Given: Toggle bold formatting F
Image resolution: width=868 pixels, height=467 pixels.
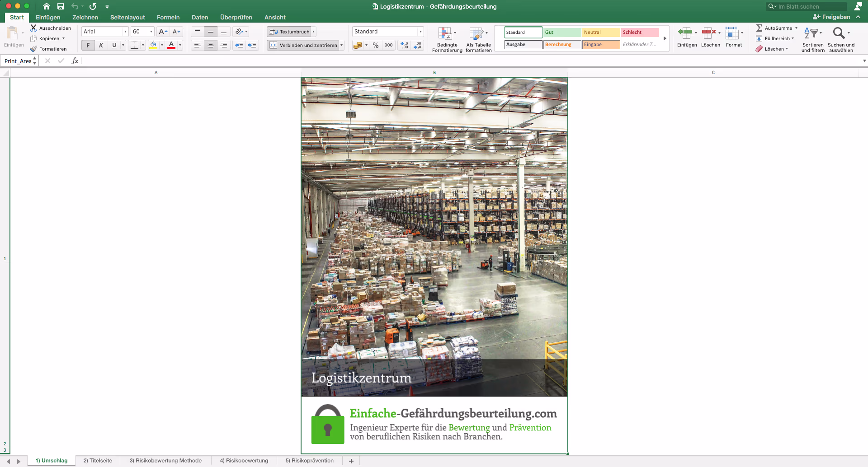Looking at the screenshot, I should pos(88,45).
